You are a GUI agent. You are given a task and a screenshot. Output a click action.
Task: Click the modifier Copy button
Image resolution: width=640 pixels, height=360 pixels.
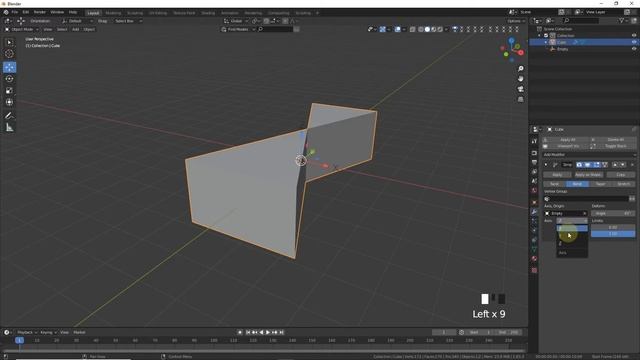click(x=620, y=175)
